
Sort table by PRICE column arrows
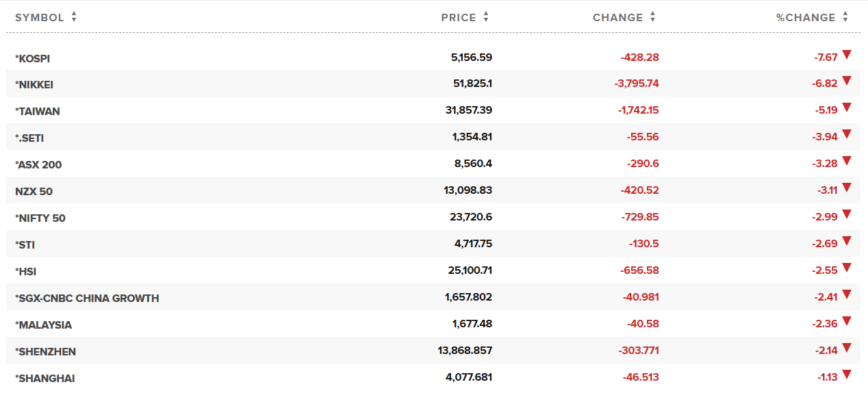tap(486, 18)
